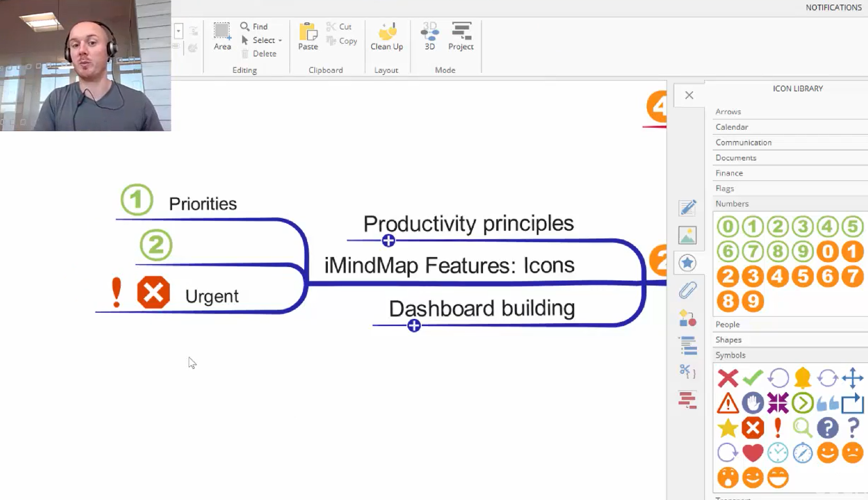Select the warning triangle symbol icon
The image size is (868, 500).
click(x=728, y=402)
